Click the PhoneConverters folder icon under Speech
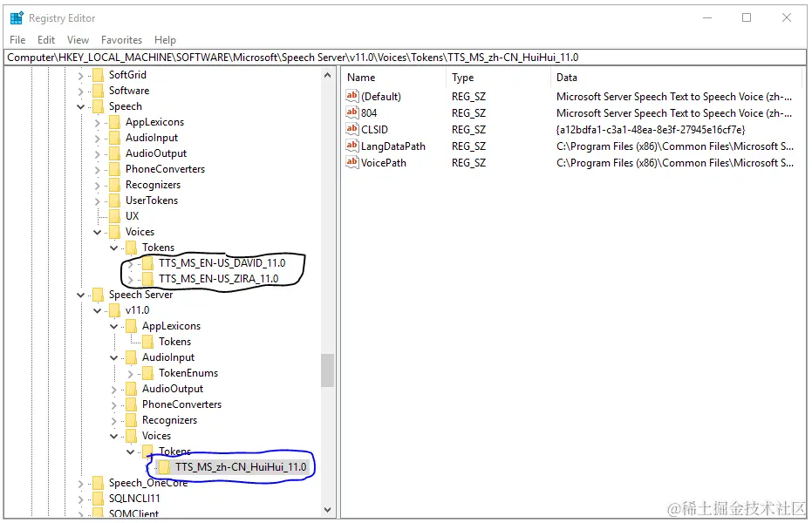 (114, 169)
